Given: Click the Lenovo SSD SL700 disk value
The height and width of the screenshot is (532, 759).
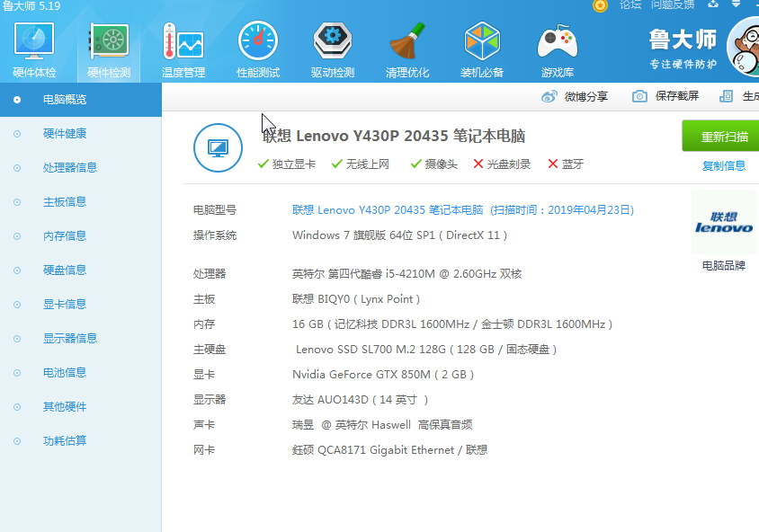Looking at the screenshot, I should [x=426, y=350].
